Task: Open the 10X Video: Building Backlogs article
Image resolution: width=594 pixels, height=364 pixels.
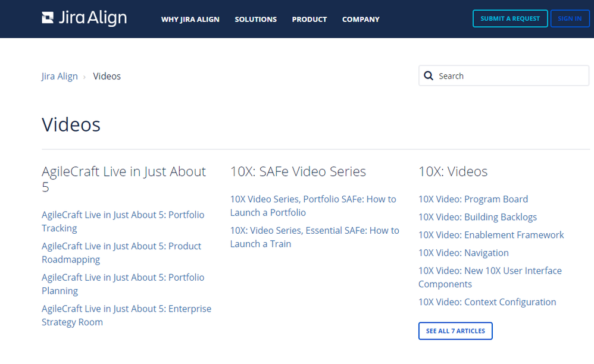Action: point(477,217)
